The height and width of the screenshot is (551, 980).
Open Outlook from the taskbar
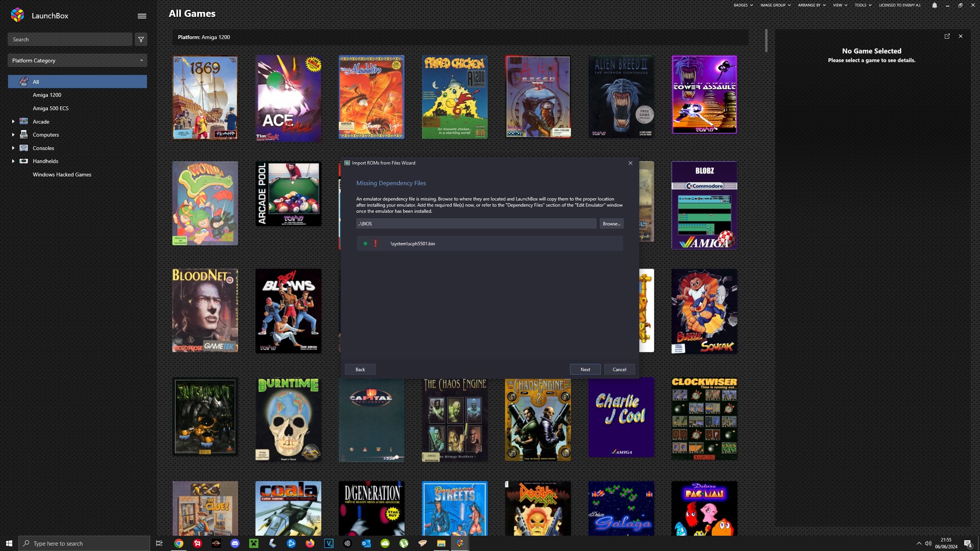[x=366, y=543]
